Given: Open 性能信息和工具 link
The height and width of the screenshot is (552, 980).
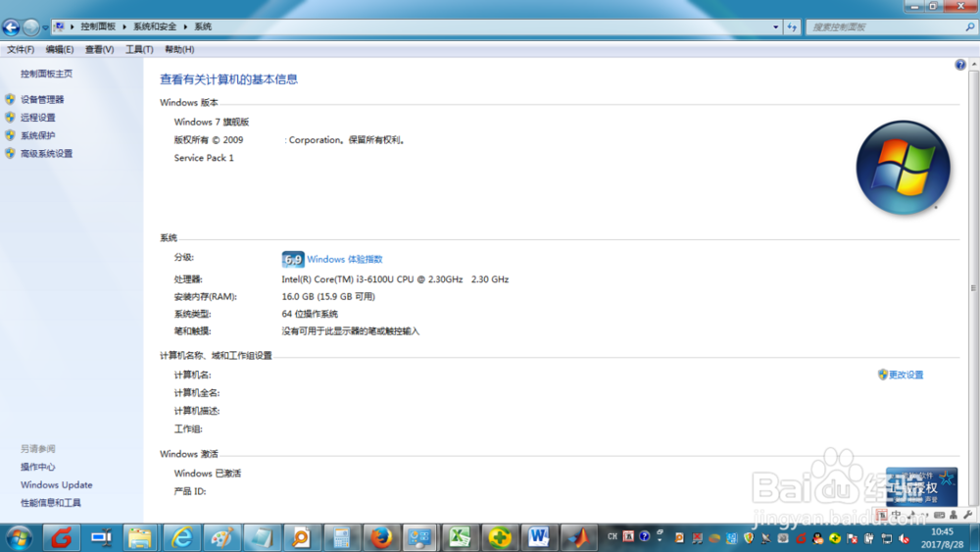Looking at the screenshot, I should tap(51, 503).
